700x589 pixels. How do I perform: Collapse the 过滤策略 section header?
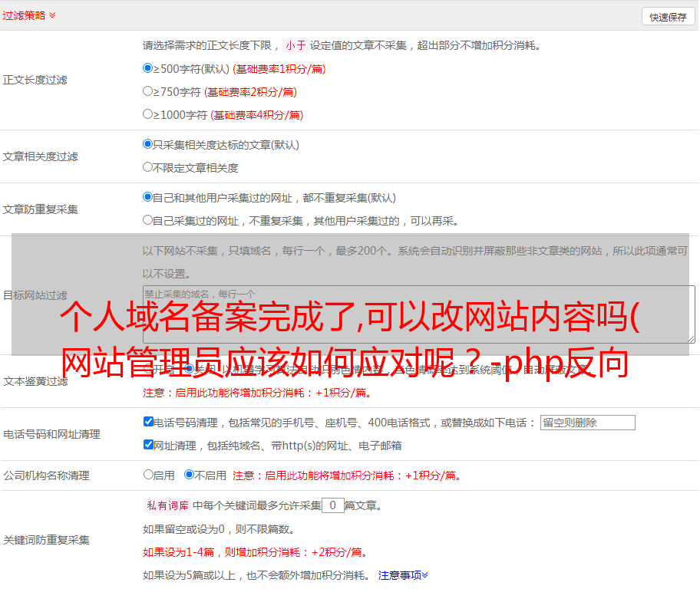point(29,15)
